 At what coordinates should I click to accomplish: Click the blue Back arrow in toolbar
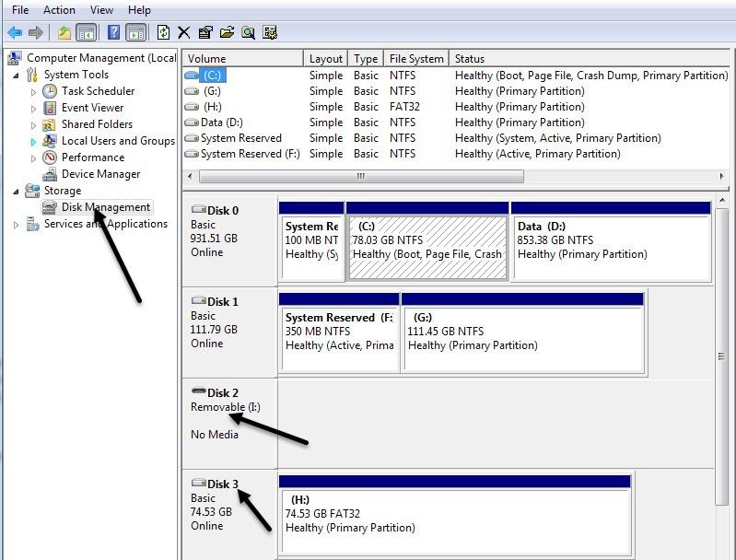[x=15, y=33]
